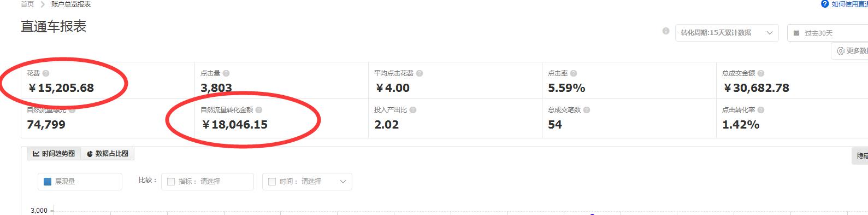Open the 转化周期:15天累计数据 dropdown
868x215 pixels.
tap(727, 33)
